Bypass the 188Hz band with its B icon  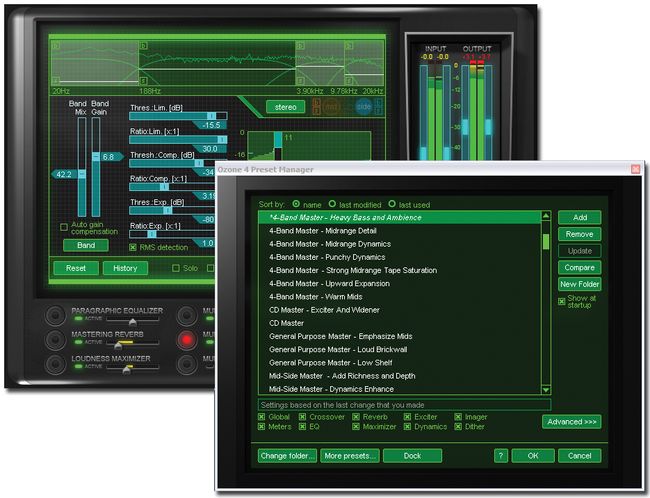(143, 45)
